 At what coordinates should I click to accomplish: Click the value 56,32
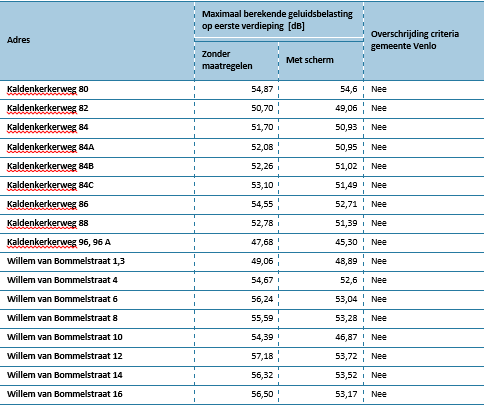point(262,375)
